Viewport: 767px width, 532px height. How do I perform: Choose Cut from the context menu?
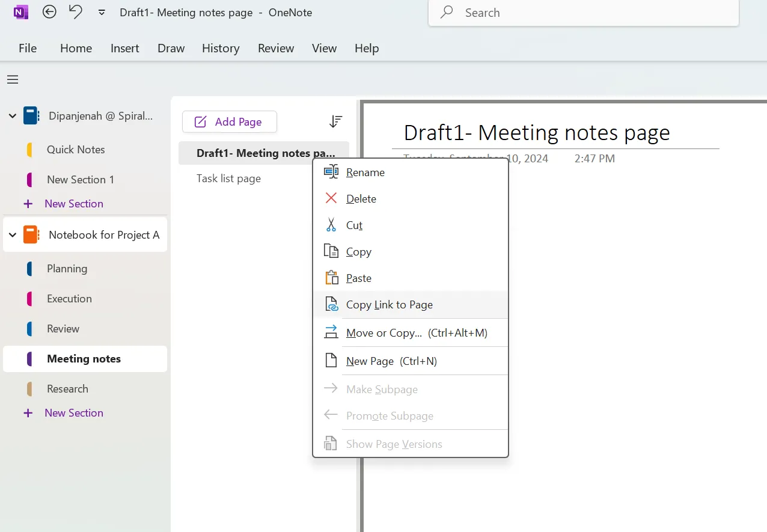411,225
